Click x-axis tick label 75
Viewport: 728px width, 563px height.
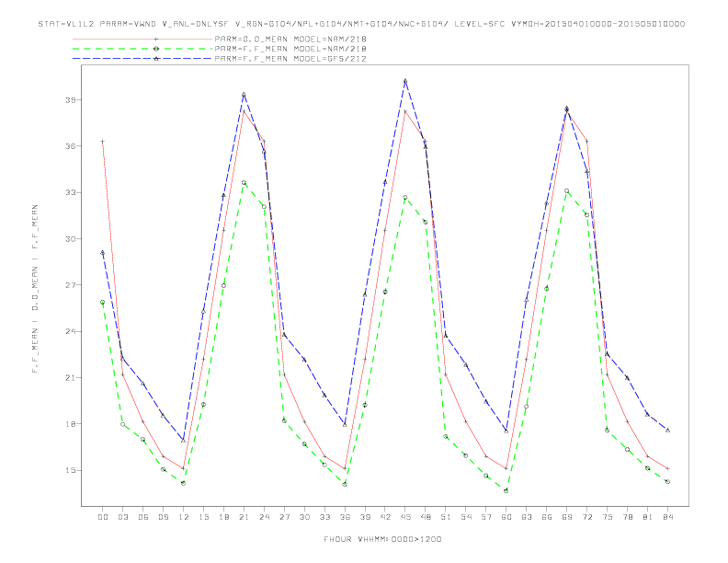[x=608, y=517]
